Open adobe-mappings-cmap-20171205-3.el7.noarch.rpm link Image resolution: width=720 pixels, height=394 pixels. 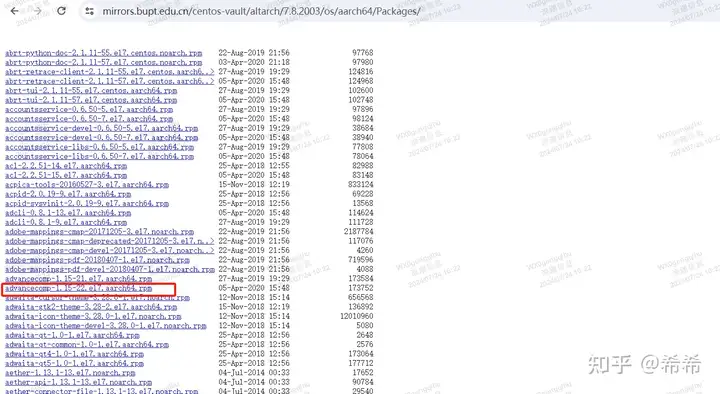point(99,231)
